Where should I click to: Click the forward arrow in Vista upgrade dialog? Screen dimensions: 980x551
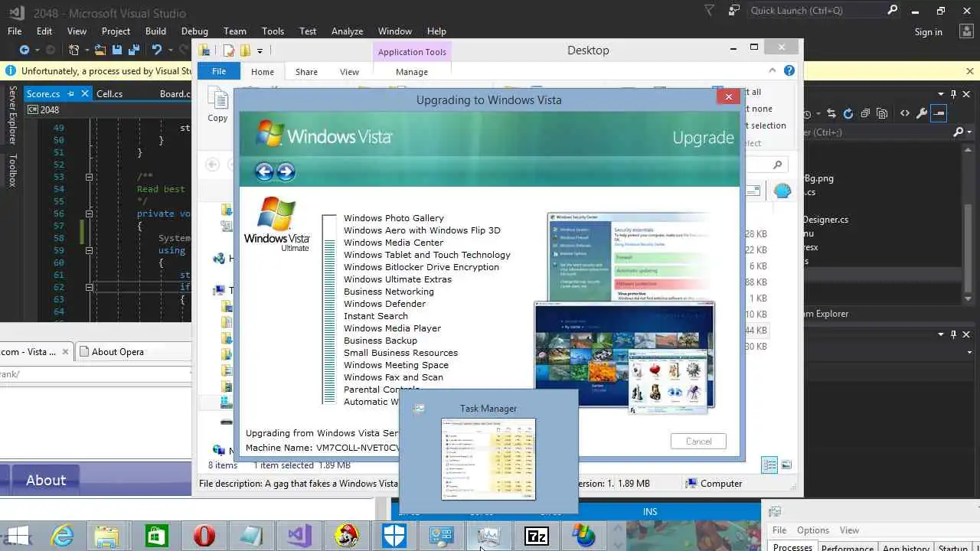point(286,171)
